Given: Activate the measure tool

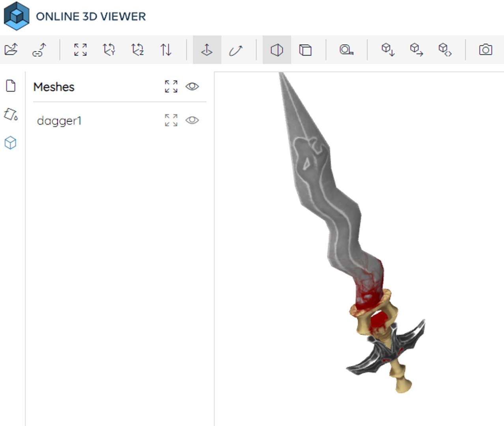Looking at the screenshot, I should pos(346,50).
